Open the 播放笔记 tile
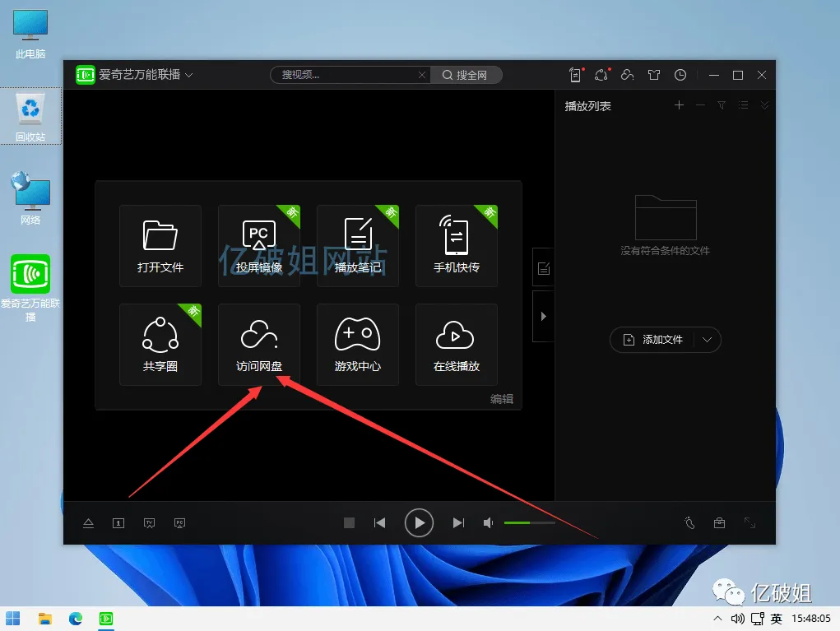 point(357,246)
